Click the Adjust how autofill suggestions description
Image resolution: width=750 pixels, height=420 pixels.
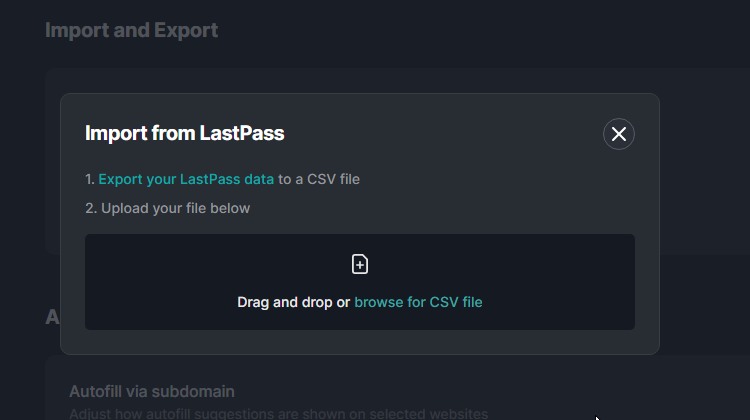(x=278, y=413)
